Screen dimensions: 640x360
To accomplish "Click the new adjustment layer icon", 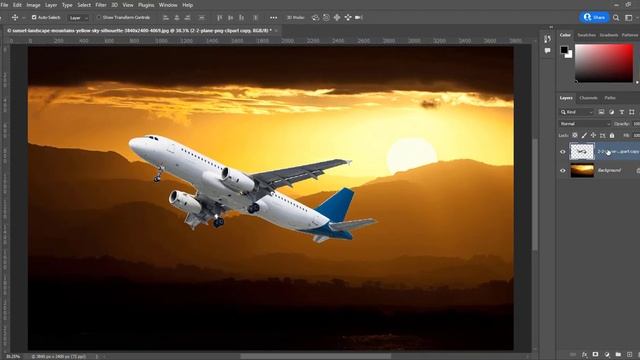I will (607, 354).
